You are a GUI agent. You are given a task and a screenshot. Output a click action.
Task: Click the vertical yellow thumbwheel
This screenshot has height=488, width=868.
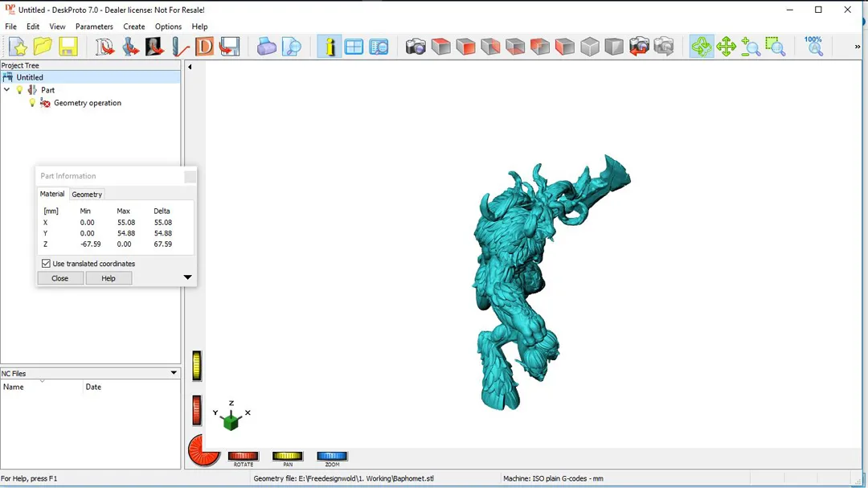coord(197,366)
